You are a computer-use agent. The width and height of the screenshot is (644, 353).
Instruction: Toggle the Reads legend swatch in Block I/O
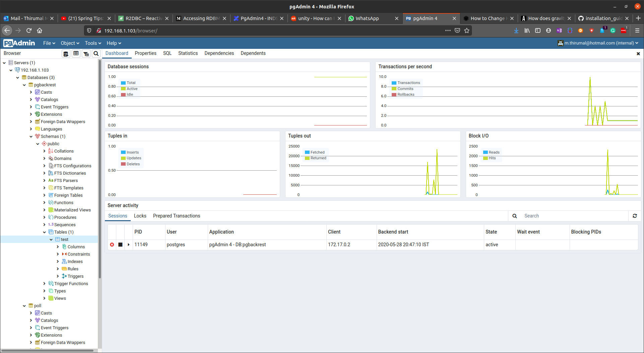485,152
